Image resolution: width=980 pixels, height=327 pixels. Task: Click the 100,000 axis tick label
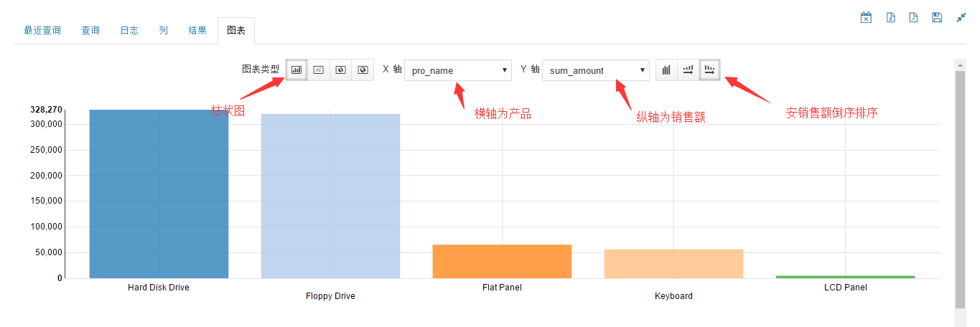tap(47, 227)
